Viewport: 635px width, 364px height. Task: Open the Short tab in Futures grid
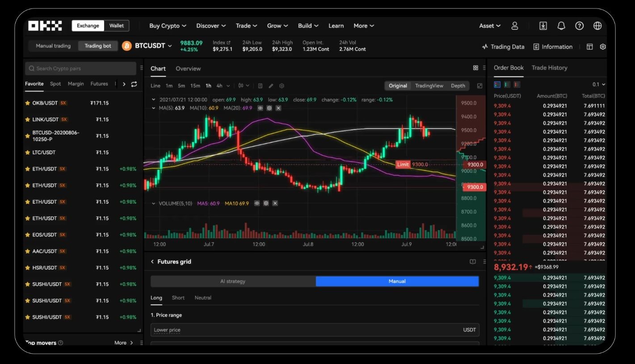coord(178,298)
